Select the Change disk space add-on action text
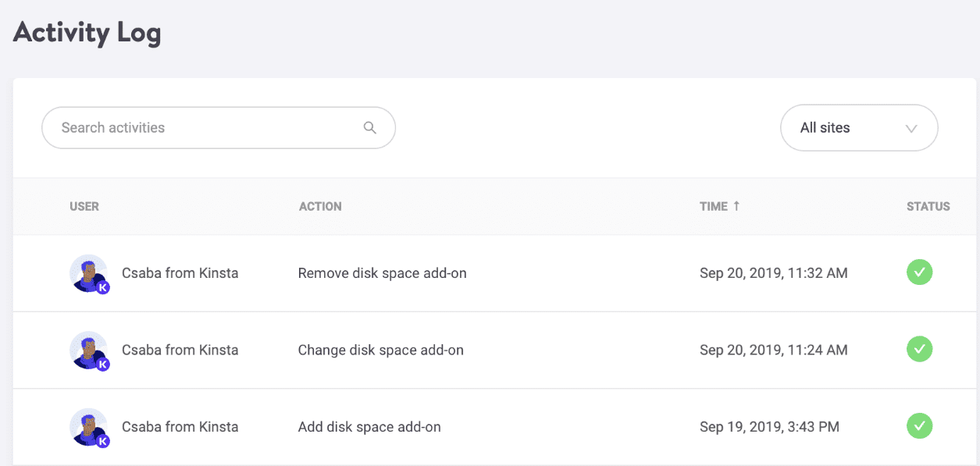This screenshot has height=466, width=980. click(x=381, y=350)
